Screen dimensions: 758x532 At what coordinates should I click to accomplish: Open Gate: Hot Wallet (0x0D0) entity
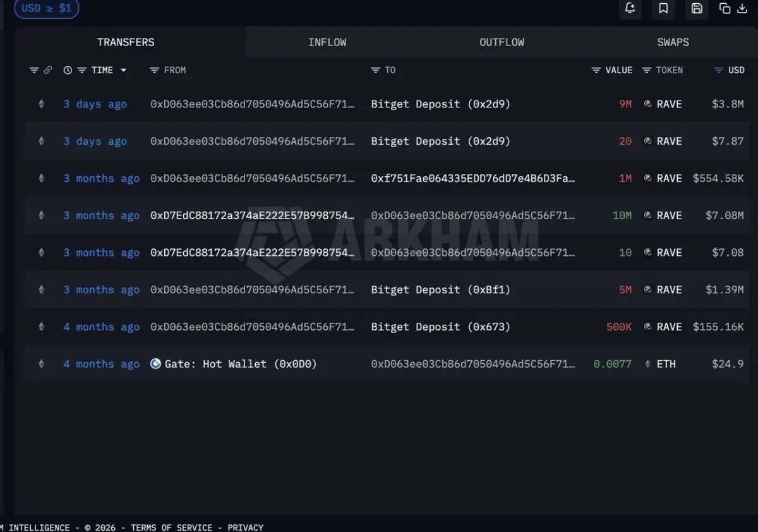pyautogui.click(x=241, y=364)
